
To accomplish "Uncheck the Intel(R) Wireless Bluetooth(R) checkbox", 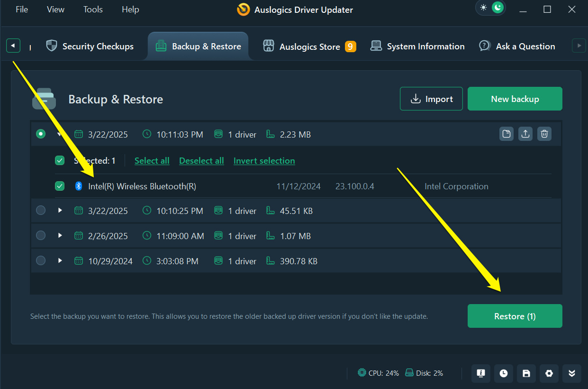I will (x=60, y=186).
